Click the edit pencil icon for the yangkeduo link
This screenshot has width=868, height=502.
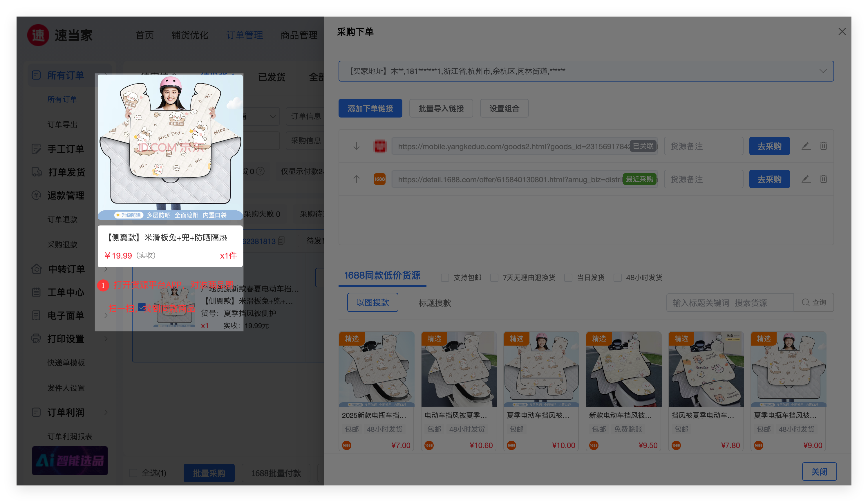(806, 146)
